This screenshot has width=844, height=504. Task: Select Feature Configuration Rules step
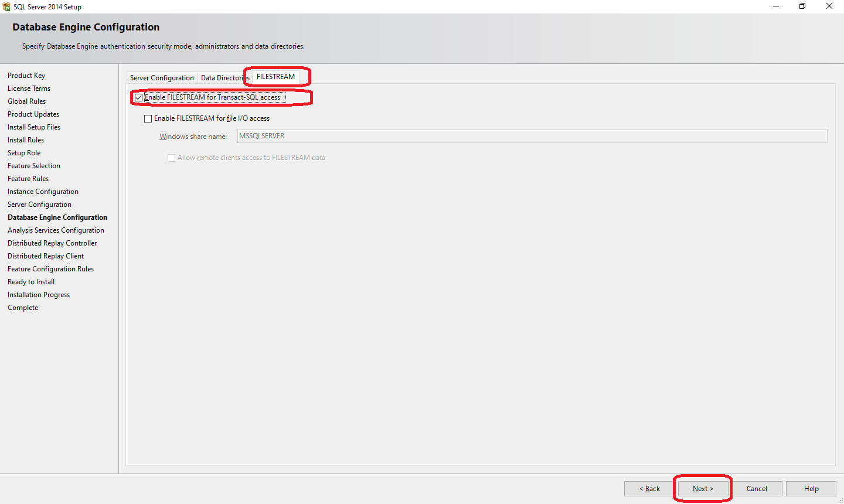(50, 269)
